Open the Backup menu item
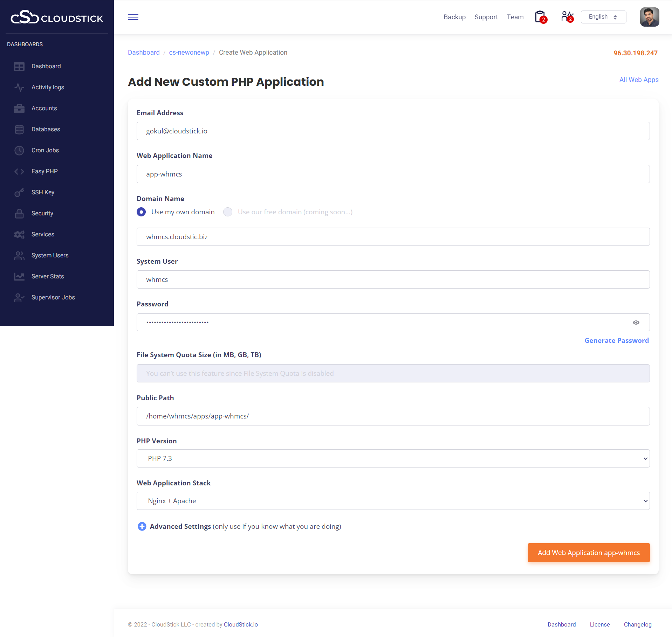This screenshot has height=637, width=672. point(454,17)
